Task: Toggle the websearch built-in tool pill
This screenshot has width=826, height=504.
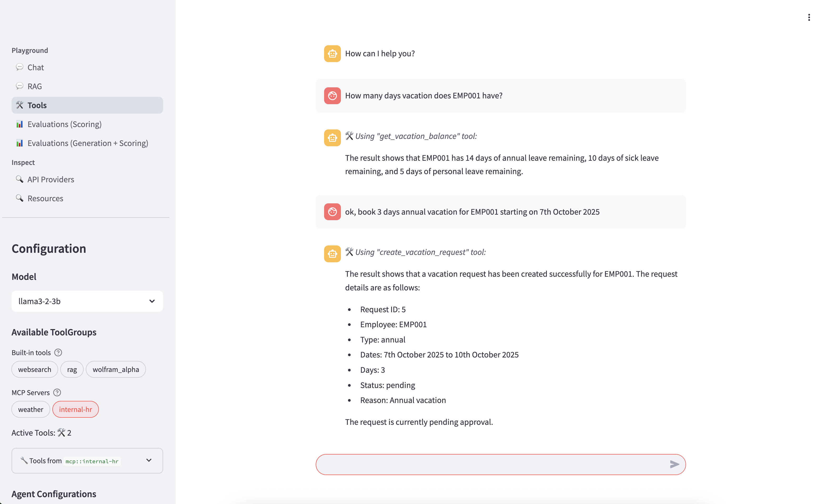Action: pyautogui.click(x=34, y=369)
